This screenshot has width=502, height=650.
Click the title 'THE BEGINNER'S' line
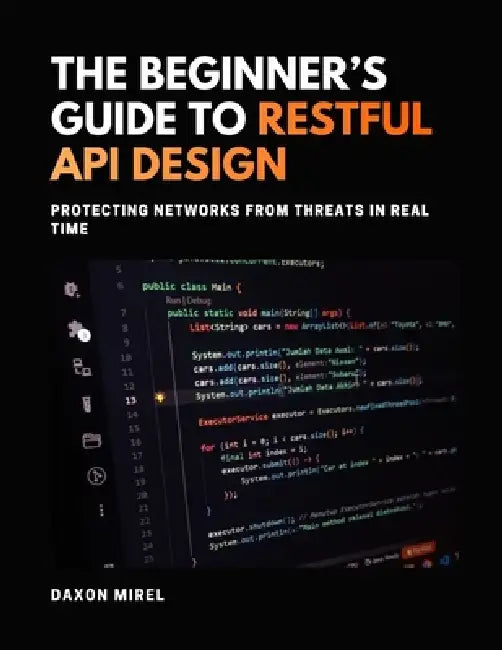click(x=218, y=73)
